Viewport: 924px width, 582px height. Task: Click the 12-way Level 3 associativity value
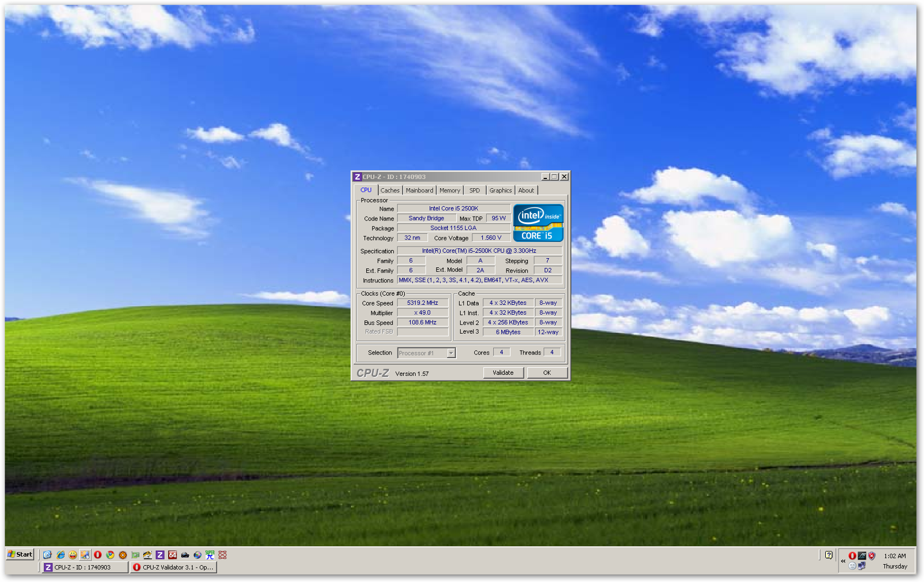[x=548, y=332]
